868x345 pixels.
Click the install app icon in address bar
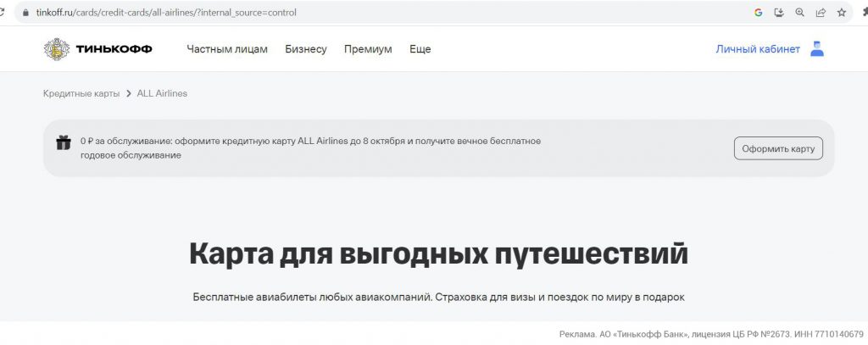pyautogui.click(x=779, y=12)
